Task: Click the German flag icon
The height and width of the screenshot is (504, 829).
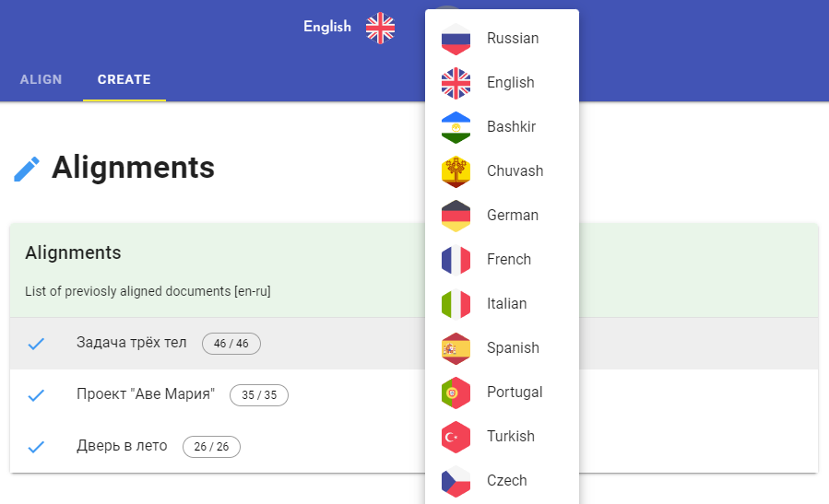Action: [x=456, y=216]
